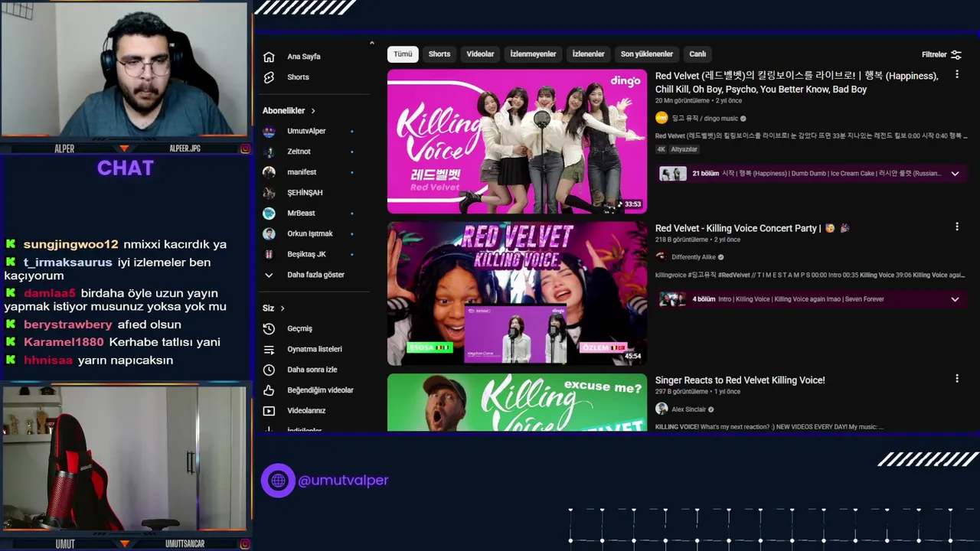Viewport: 980px width, 551px height.
Task: Click Alex Sinclair channel avatar
Action: pos(661,409)
